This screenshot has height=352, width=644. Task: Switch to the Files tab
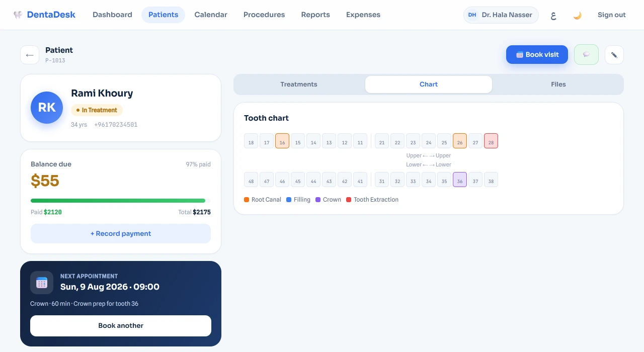[558, 84]
